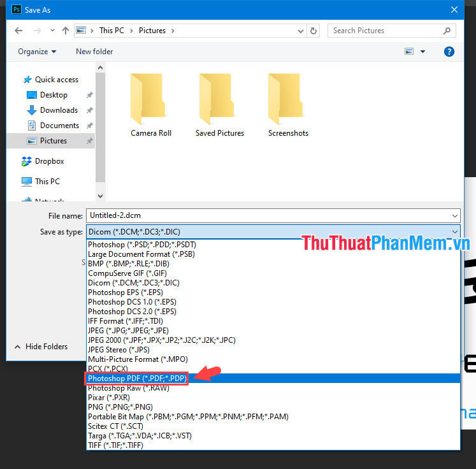Choose JPEG (*.JPG;*.JPEG;*.JPE) format
Image resolution: width=476 pixels, height=469 pixels.
click(x=273, y=331)
